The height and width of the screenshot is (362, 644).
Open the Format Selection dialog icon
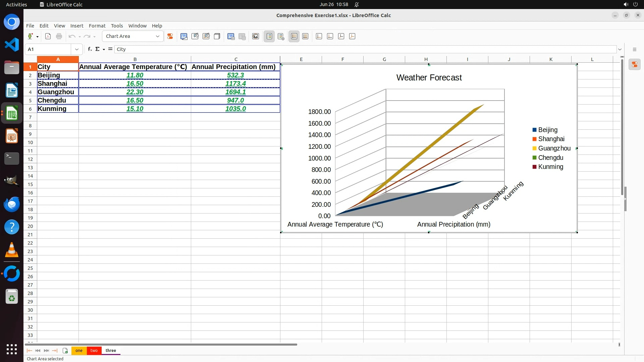[x=170, y=36]
